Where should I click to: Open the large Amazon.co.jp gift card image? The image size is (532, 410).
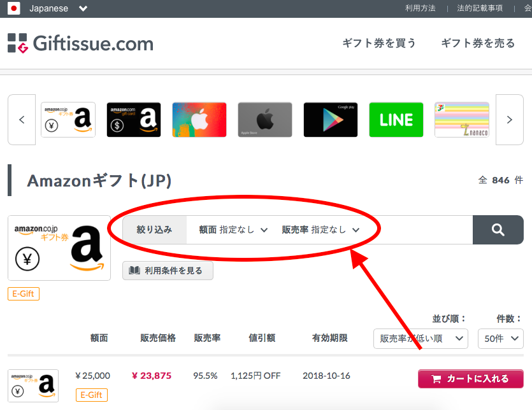click(x=59, y=248)
